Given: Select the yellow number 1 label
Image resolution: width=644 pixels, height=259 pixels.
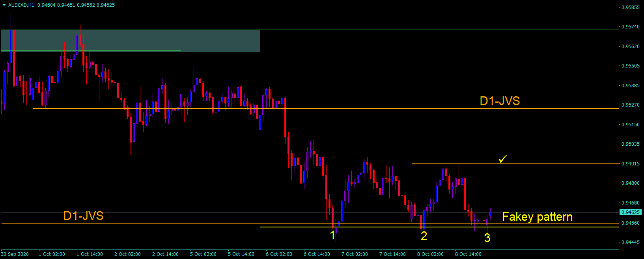Looking at the screenshot, I should (x=332, y=235).
